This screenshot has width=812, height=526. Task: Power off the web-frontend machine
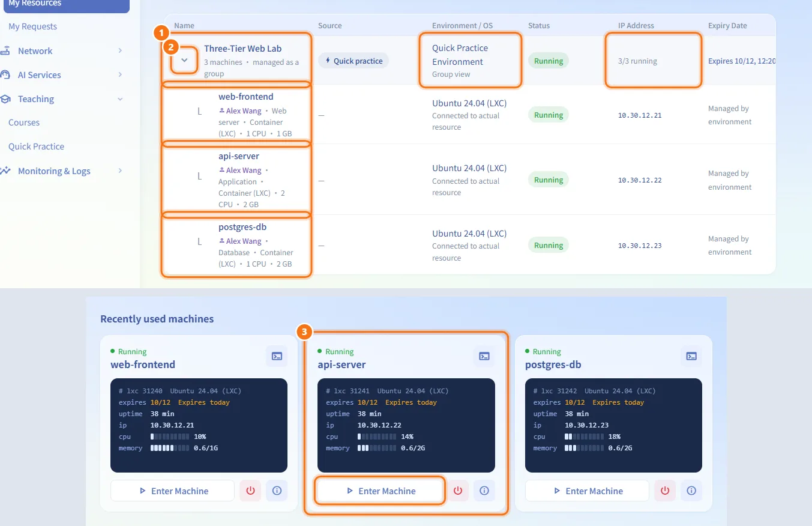(250, 491)
